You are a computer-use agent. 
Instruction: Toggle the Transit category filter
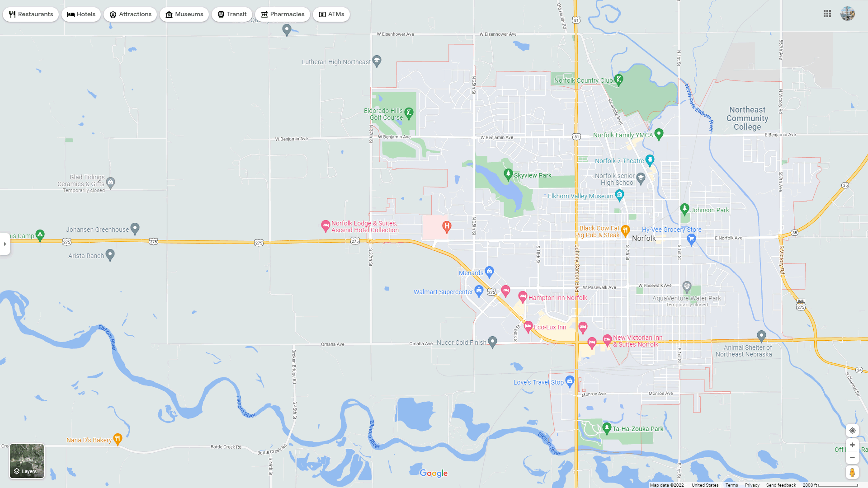[231, 14]
